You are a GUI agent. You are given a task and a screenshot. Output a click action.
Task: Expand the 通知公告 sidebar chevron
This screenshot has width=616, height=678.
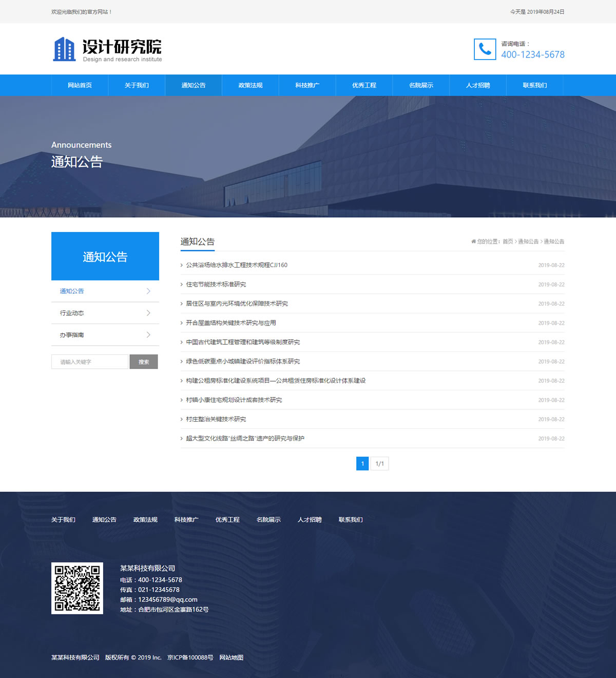click(148, 291)
